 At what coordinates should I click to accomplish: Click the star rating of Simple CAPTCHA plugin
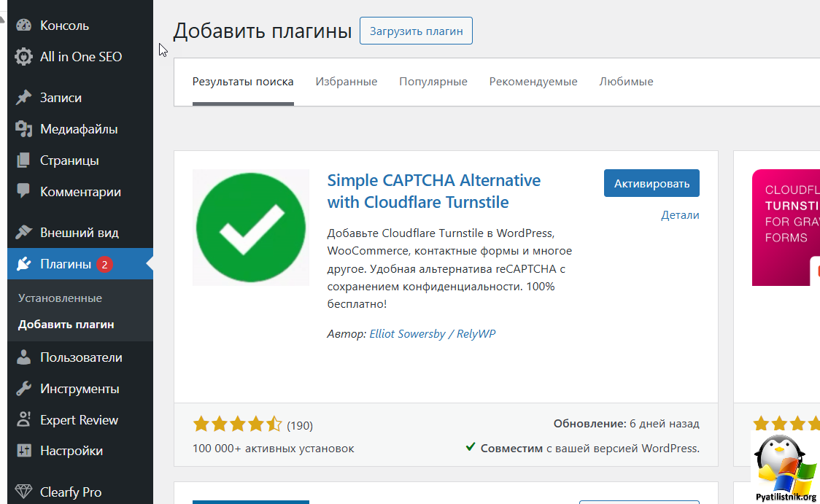[237, 424]
